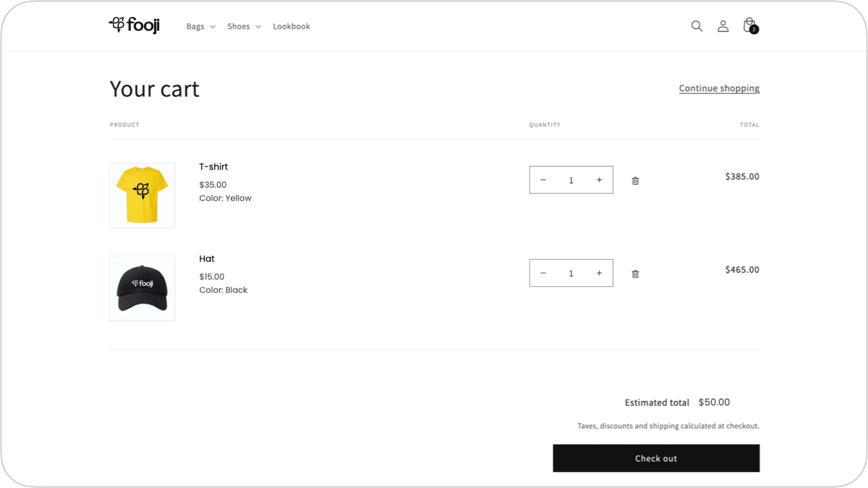
Task: Remove the T-shirt with trash icon
Action: pos(635,181)
